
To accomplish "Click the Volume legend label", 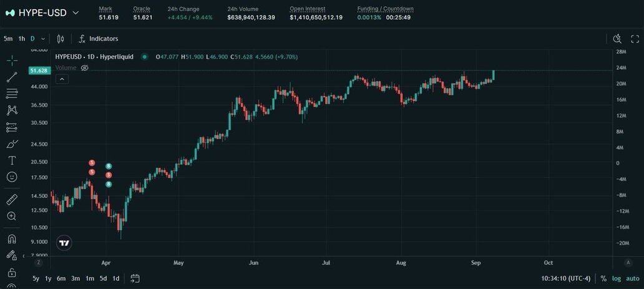I will [x=66, y=68].
